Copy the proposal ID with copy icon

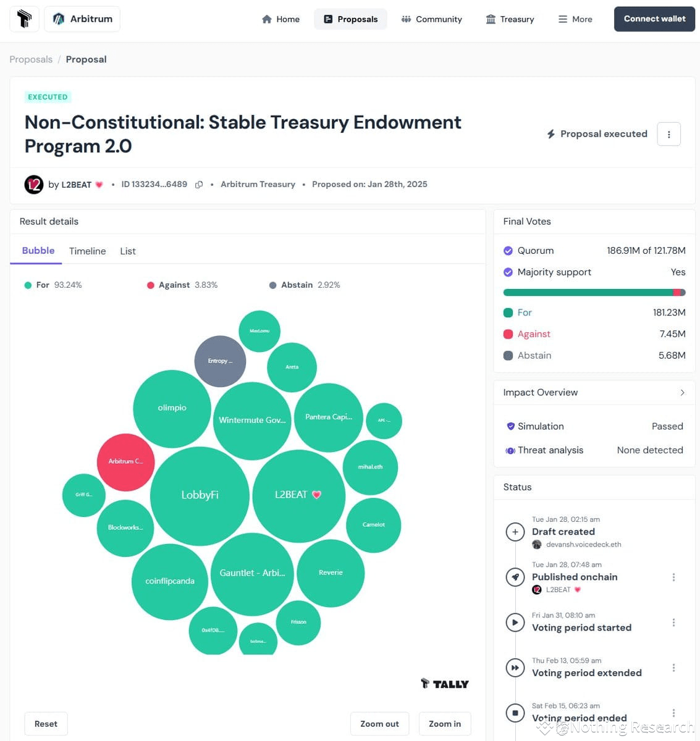pyautogui.click(x=199, y=185)
